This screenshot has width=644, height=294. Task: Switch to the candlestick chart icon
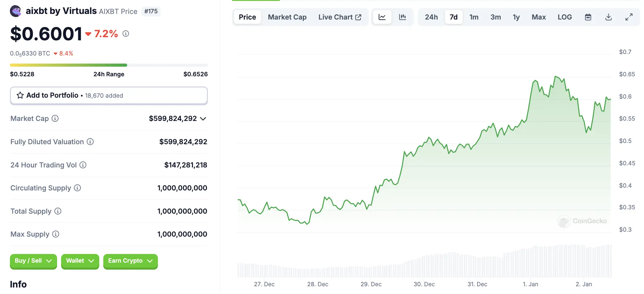(402, 17)
